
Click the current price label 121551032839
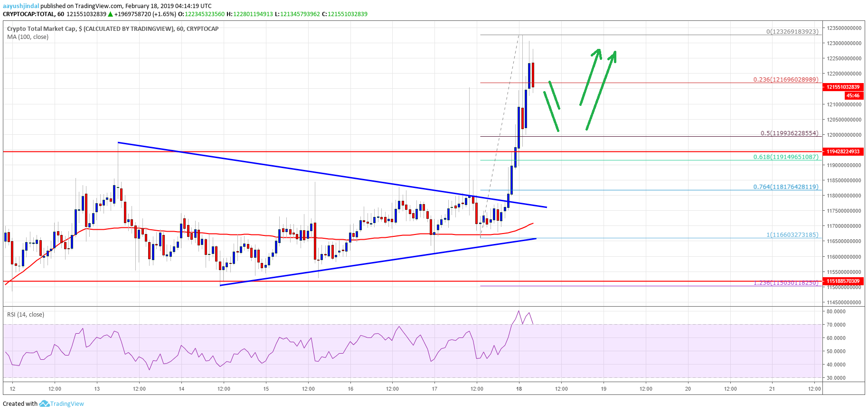coord(843,87)
